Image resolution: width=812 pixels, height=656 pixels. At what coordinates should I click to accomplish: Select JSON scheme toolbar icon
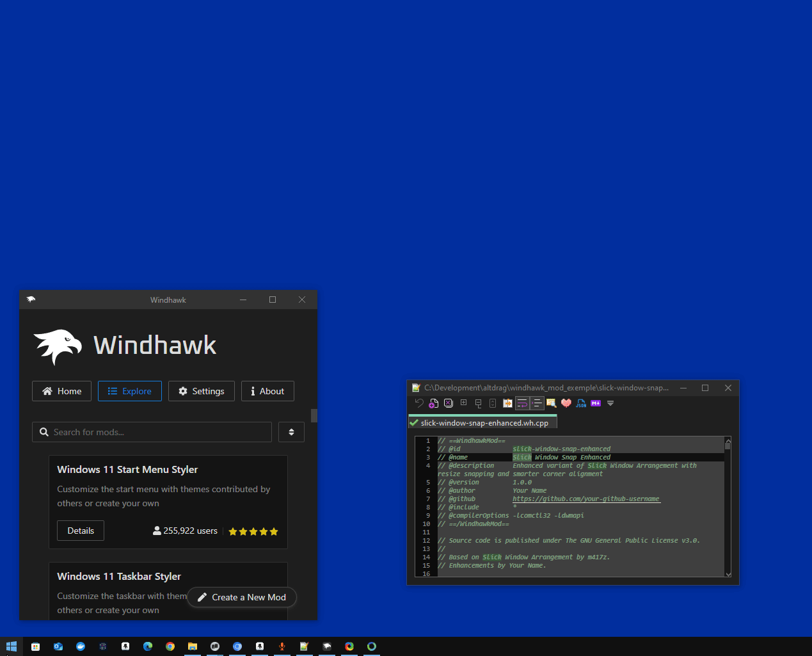581,403
